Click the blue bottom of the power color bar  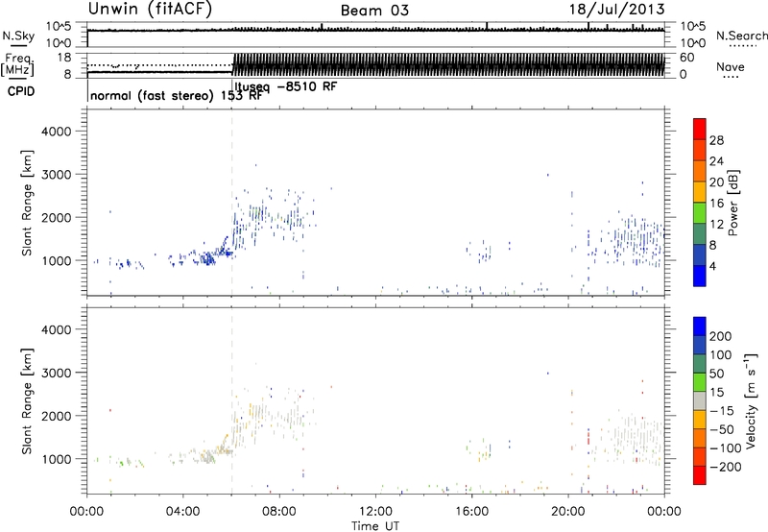pyautogui.click(x=700, y=276)
